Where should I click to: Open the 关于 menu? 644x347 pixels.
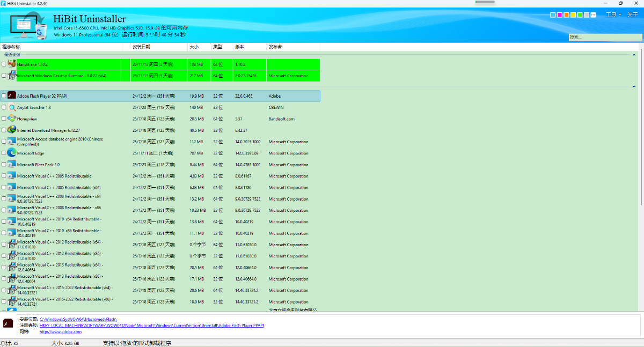632,15
